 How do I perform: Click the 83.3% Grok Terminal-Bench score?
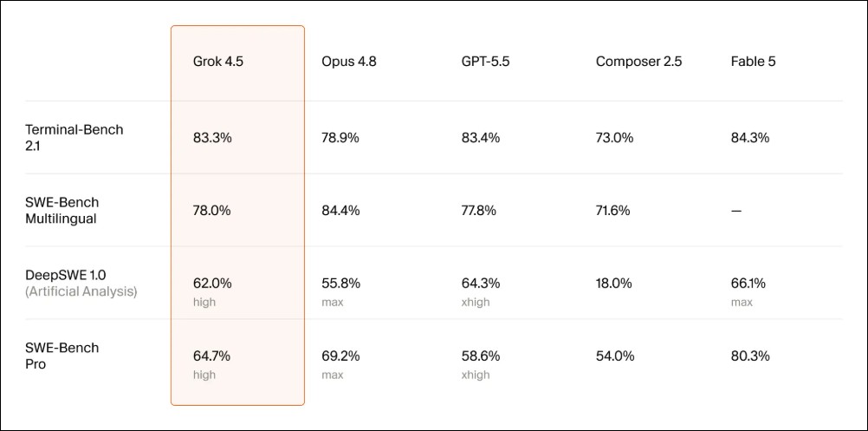[x=212, y=138]
